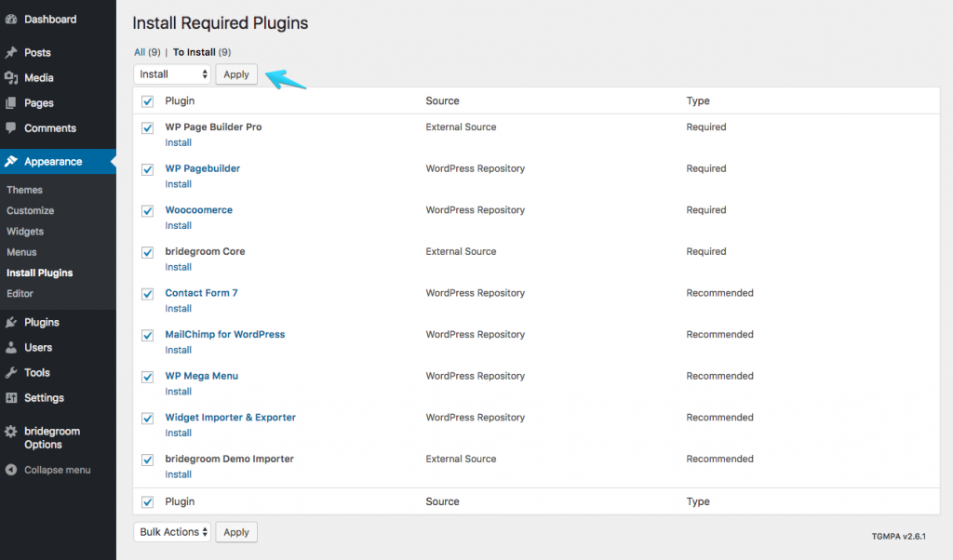Click Install under Woocoomerce

click(x=178, y=225)
